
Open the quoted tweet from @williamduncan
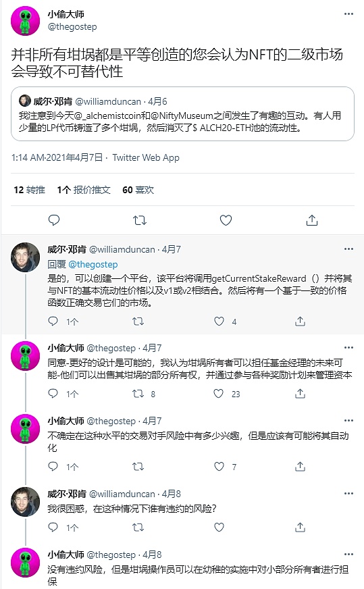point(182,114)
